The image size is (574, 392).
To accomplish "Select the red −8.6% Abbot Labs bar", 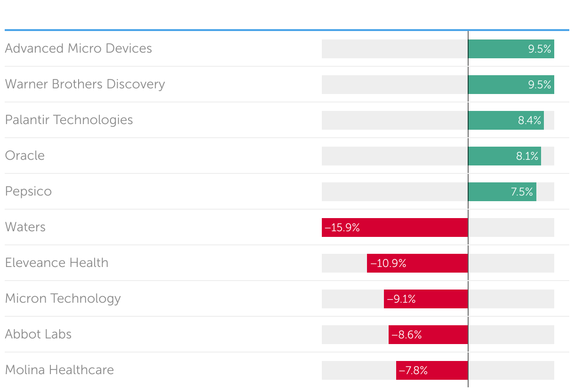I will (428, 335).
